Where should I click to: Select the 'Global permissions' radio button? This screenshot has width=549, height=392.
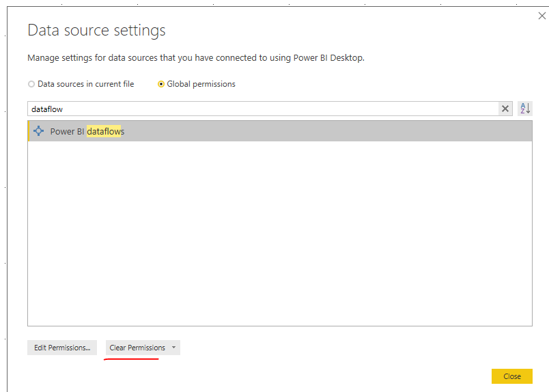tap(161, 84)
